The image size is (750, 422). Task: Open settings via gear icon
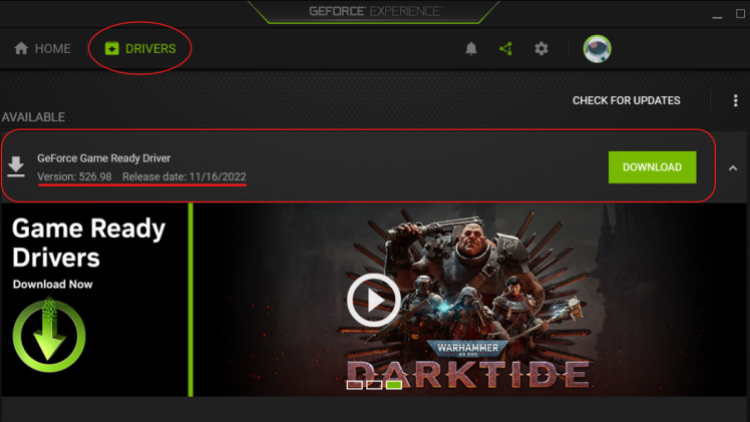[541, 48]
